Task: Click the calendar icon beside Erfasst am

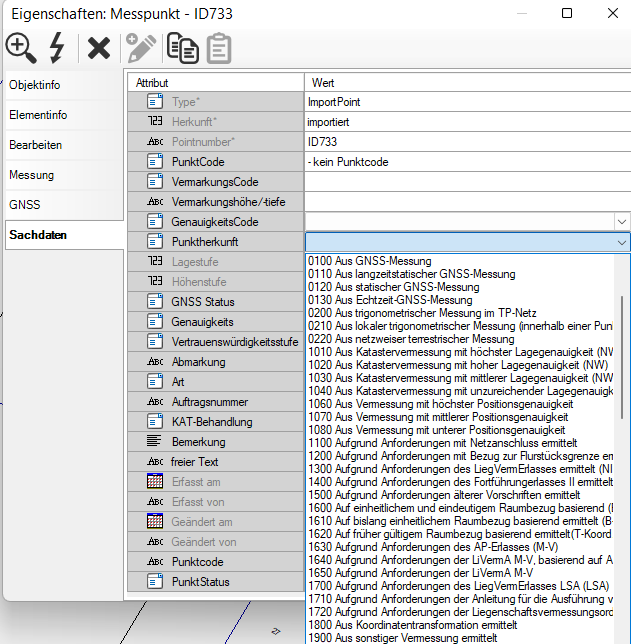Action: click(x=155, y=482)
